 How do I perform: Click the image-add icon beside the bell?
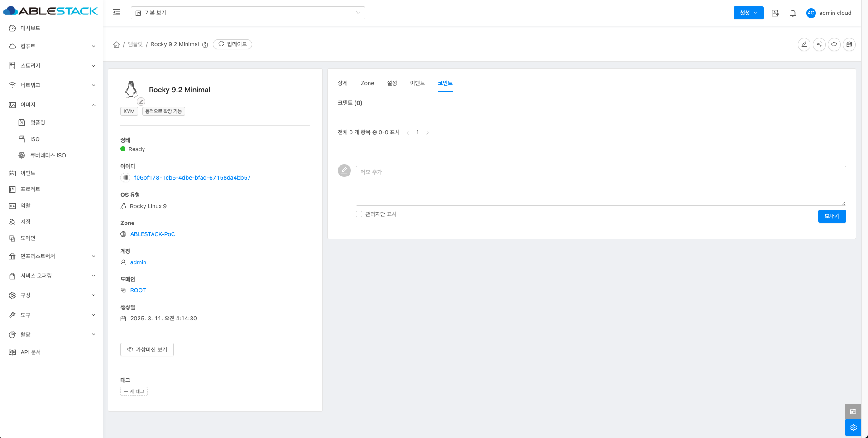click(776, 13)
